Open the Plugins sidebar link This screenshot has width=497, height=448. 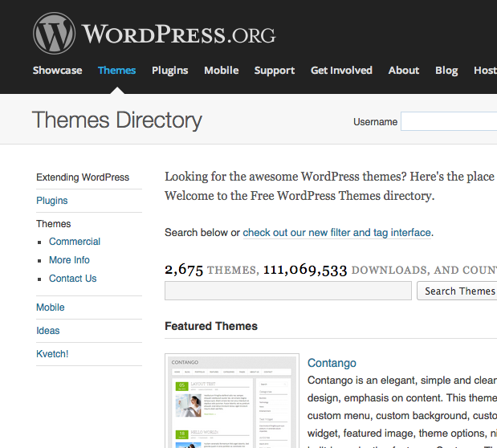[52, 201]
